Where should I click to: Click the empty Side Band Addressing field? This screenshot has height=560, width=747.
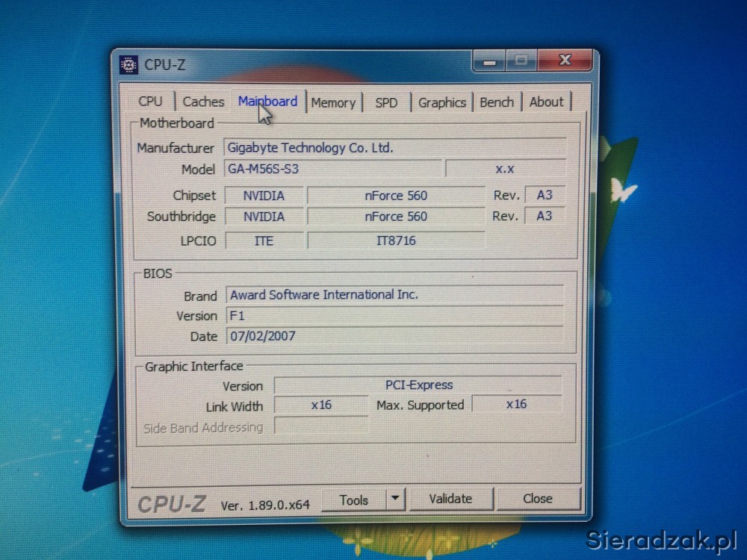321,426
